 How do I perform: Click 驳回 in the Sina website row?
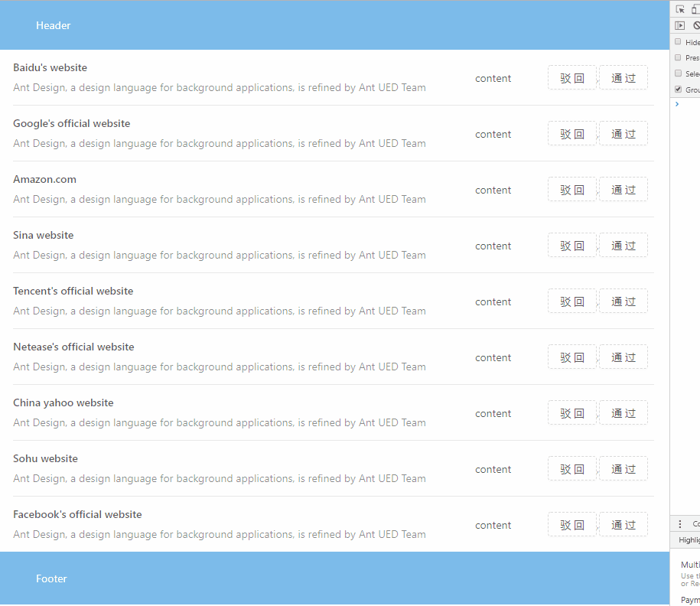click(x=572, y=245)
